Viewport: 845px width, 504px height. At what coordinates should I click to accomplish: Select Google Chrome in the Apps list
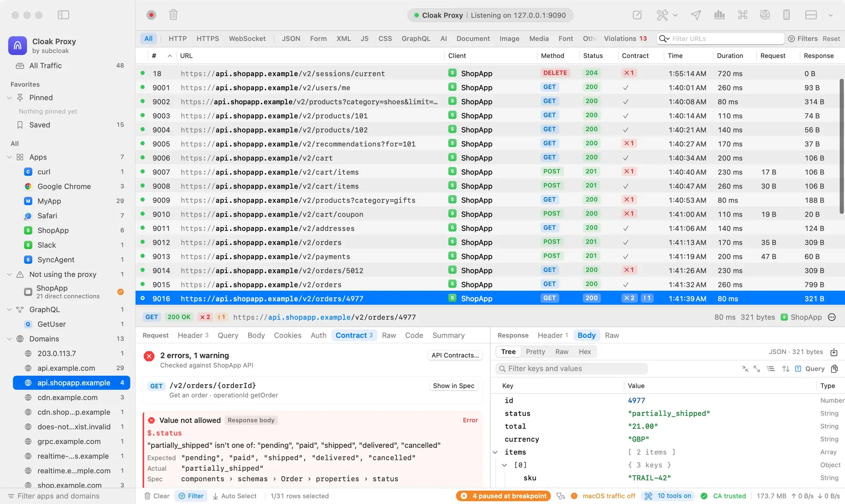64,186
